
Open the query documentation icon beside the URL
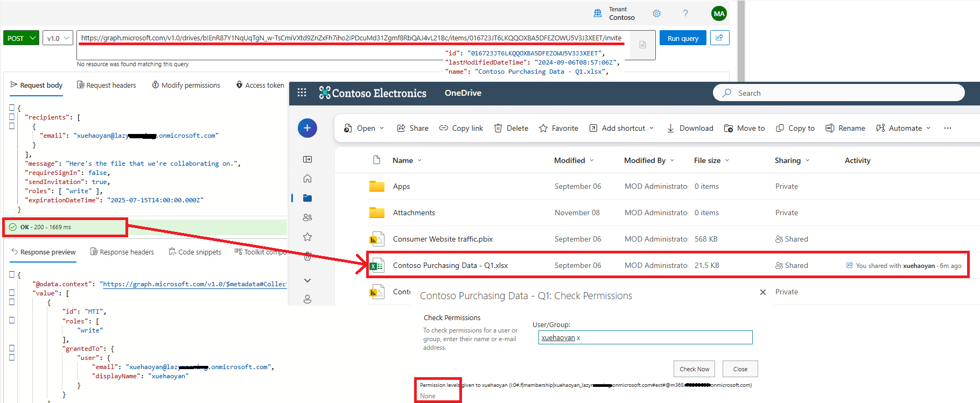tap(642, 45)
